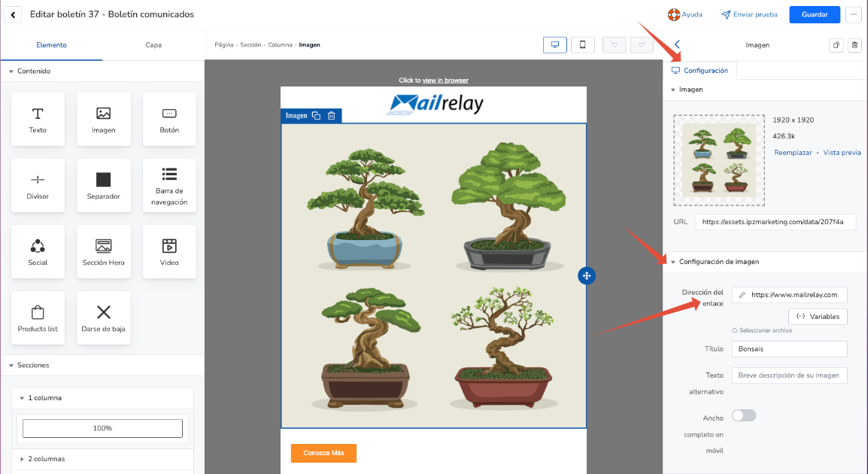Select the Imagen content element
The width and height of the screenshot is (868, 474).
(x=104, y=119)
